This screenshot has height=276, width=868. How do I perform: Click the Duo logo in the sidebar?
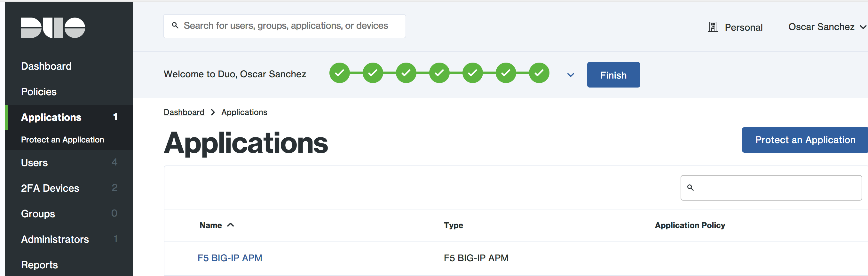[x=53, y=27]
